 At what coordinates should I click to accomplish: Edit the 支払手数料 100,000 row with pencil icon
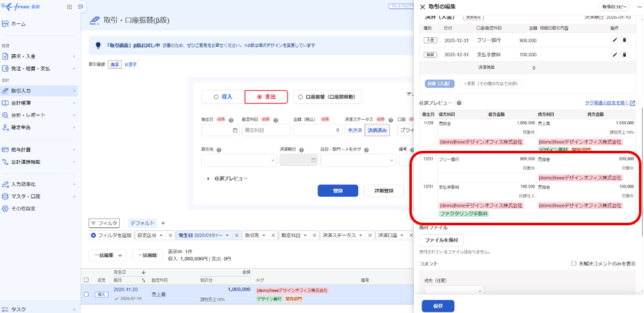click(x=615, y=55)
